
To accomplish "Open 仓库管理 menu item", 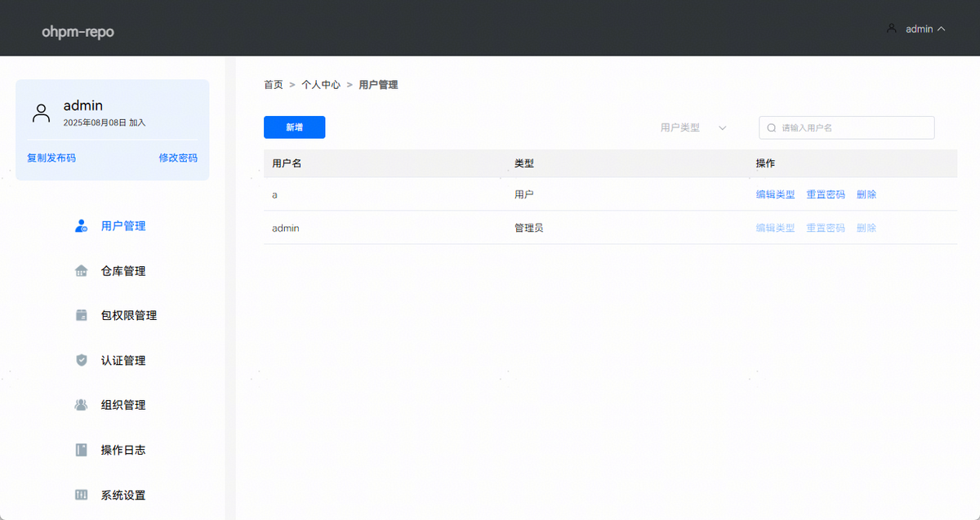I will pos(123,271).
